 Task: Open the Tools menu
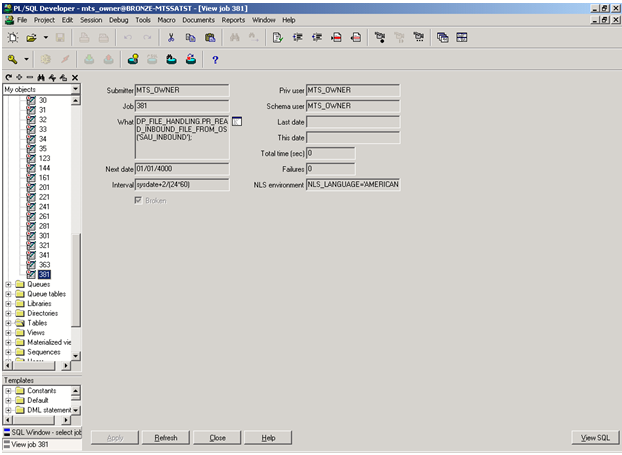pyautogui.click(x=143, y=20)
